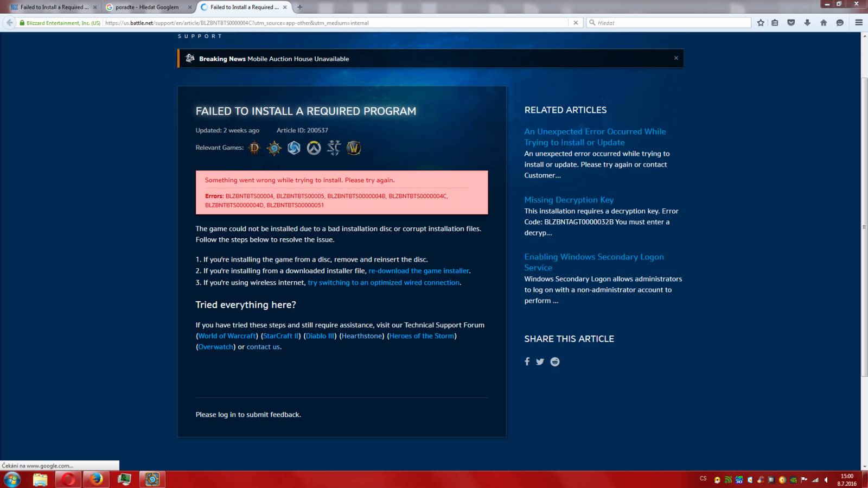
Task: Click the CS language indicator
Action: pos(703,479)
